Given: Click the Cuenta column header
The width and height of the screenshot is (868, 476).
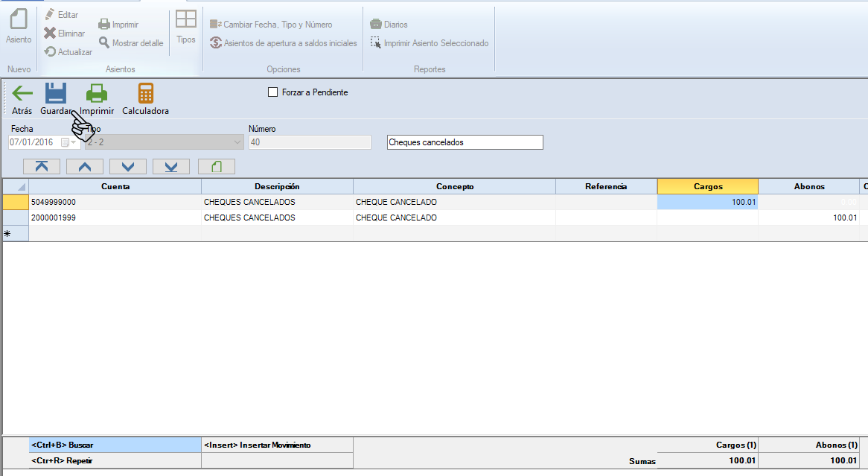Looking at the screenshot, I should [115, 186].
